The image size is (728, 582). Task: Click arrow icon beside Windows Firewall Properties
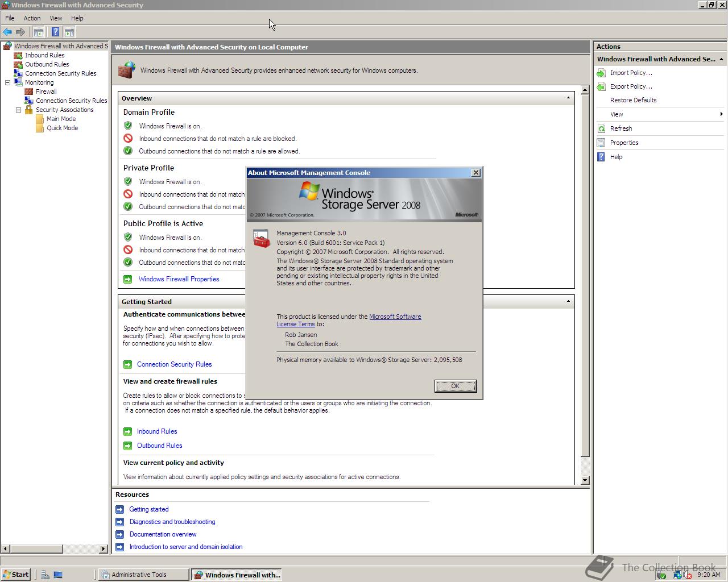[128, 279]
